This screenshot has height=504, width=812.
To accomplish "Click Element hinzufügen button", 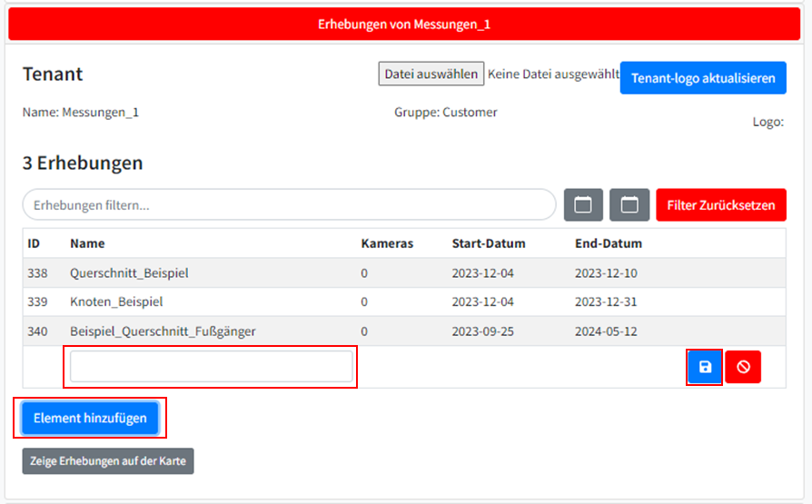I will [90, 418].
